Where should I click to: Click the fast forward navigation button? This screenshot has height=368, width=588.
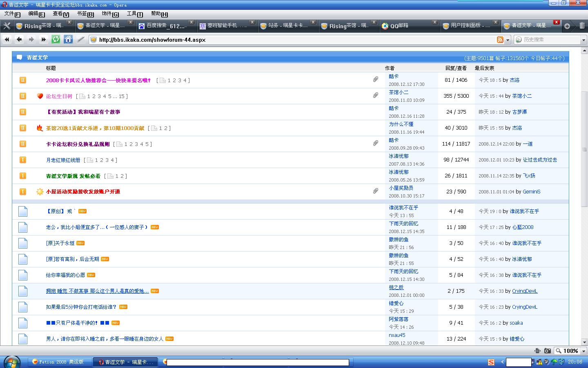[44, 39]
